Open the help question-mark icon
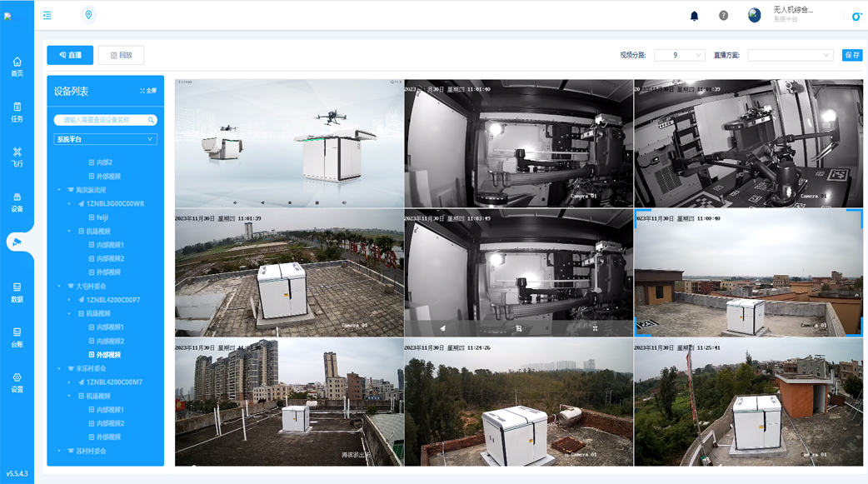Image resolution: width=868 pixels, height=484 pixels. [x=723, y=14]
